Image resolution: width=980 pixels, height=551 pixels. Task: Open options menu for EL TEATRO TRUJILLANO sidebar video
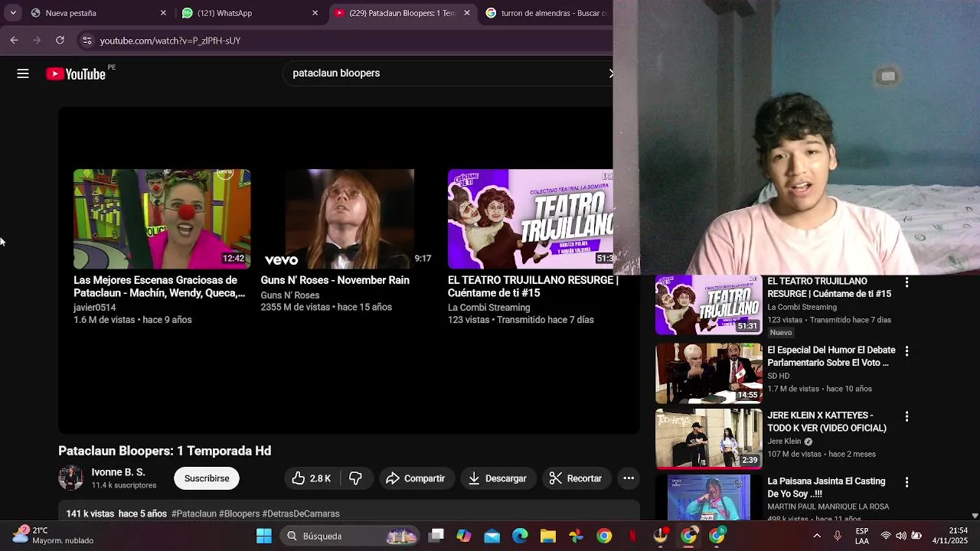pyautogui.click(x=906, y=282)
